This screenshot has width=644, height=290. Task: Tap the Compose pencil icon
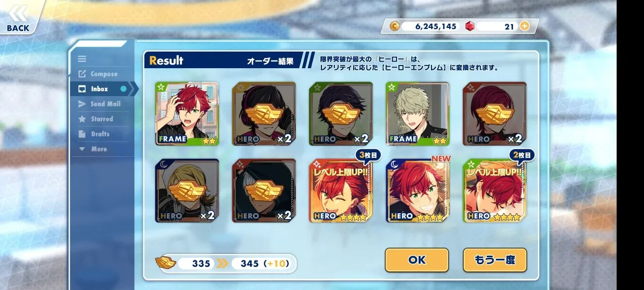coord(82,74)
